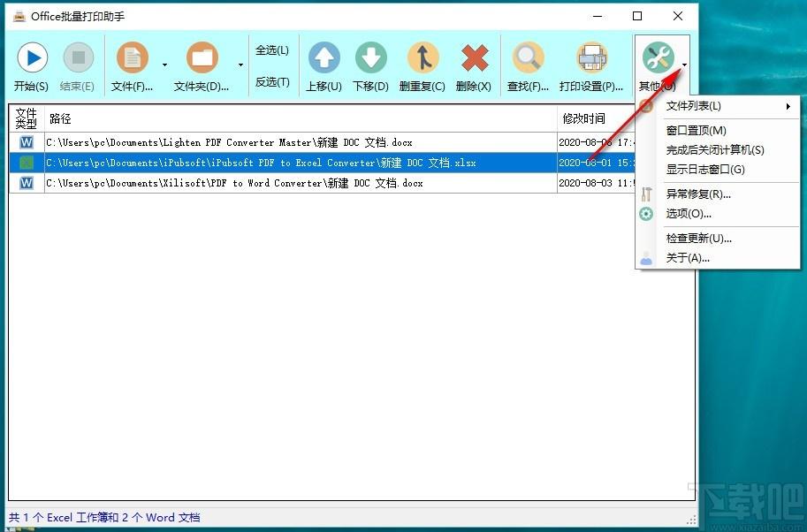Click the status bar file count text
Image resolution: width=807 pixels, height=532 pixels.
(x=104, y=518)
